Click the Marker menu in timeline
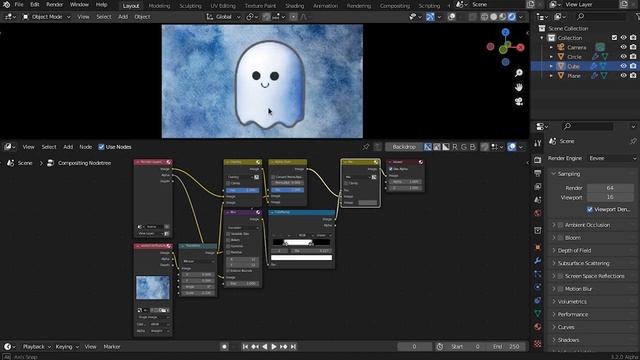The width and height of the screenshot is (640, 360). point(112,347)
